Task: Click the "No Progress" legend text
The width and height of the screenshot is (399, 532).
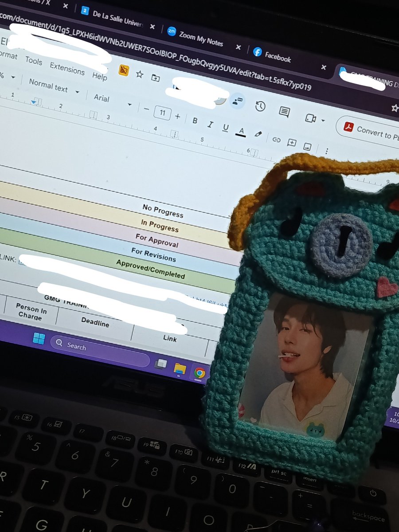Action: [x=163, y=211]
